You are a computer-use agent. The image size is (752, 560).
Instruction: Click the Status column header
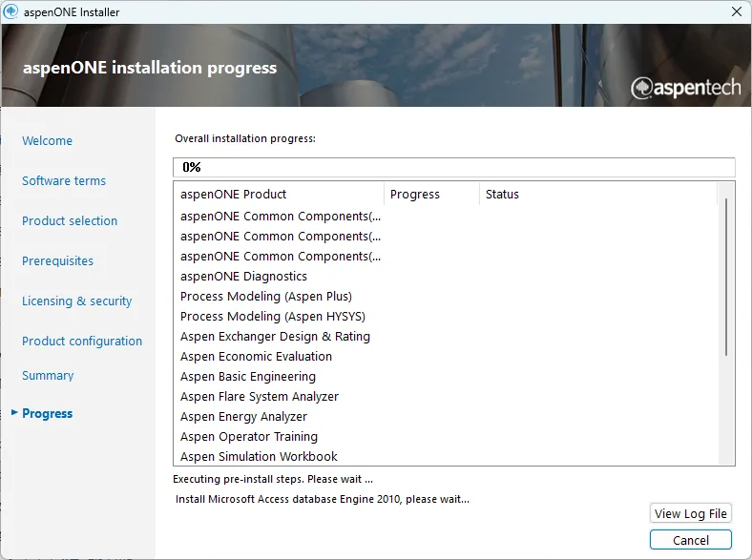[502, 194]
